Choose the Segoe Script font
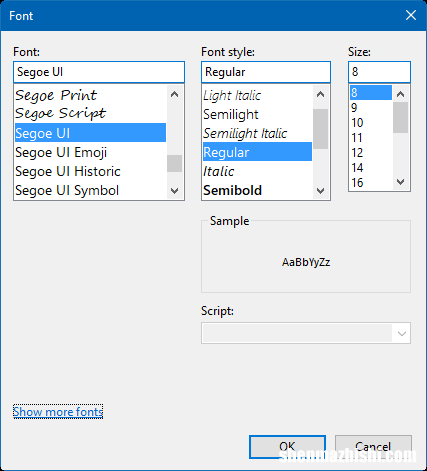Viewport: 427px width, 471px height. tap(90, 114)
